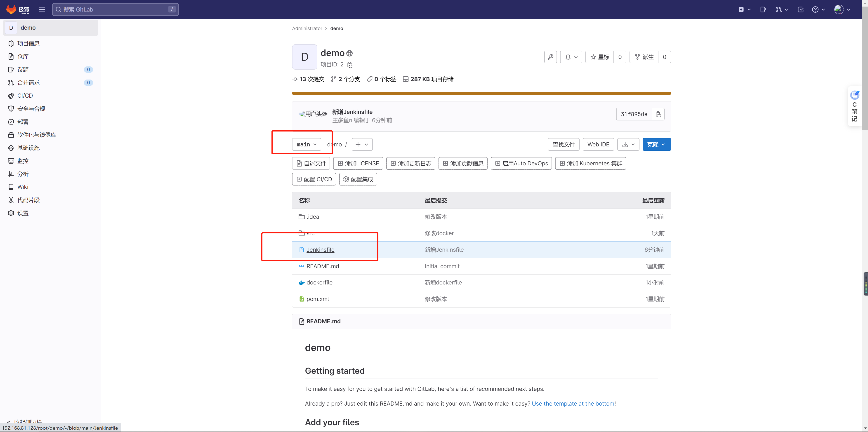Open the hamburger main menu
This screenshot has height=432, width=868.
[x=42, y=9]
